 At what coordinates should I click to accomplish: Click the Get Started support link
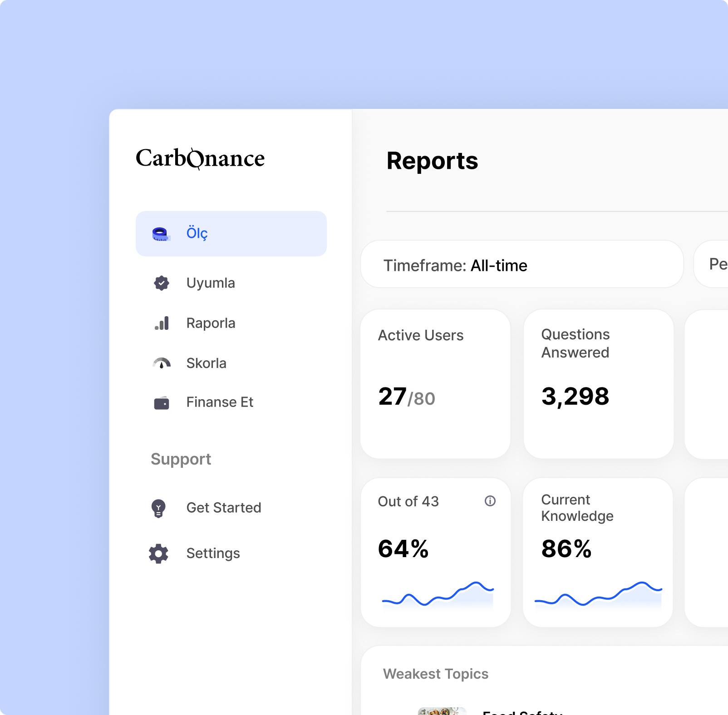223,508
